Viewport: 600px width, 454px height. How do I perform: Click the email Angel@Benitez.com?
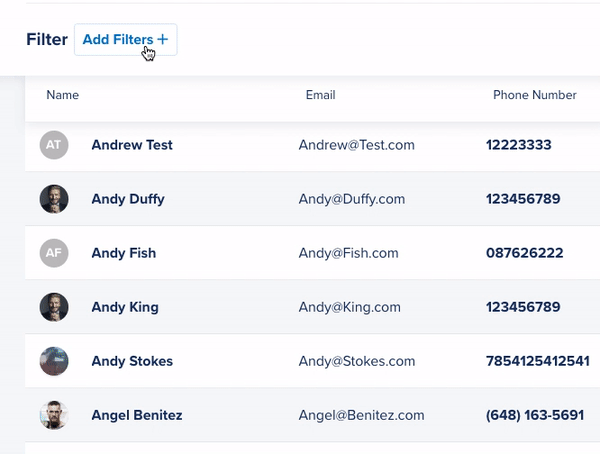click(x=361, y=415)
